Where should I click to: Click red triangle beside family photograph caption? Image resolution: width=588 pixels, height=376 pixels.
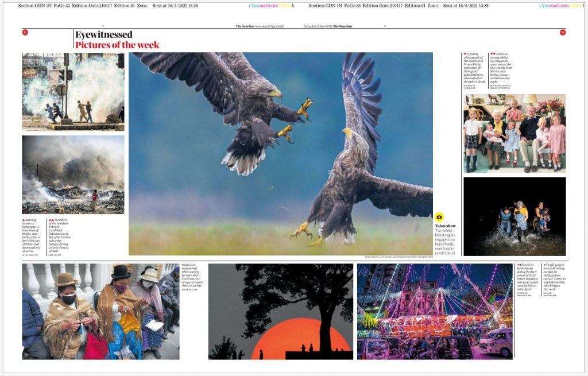tap(465, 54)
